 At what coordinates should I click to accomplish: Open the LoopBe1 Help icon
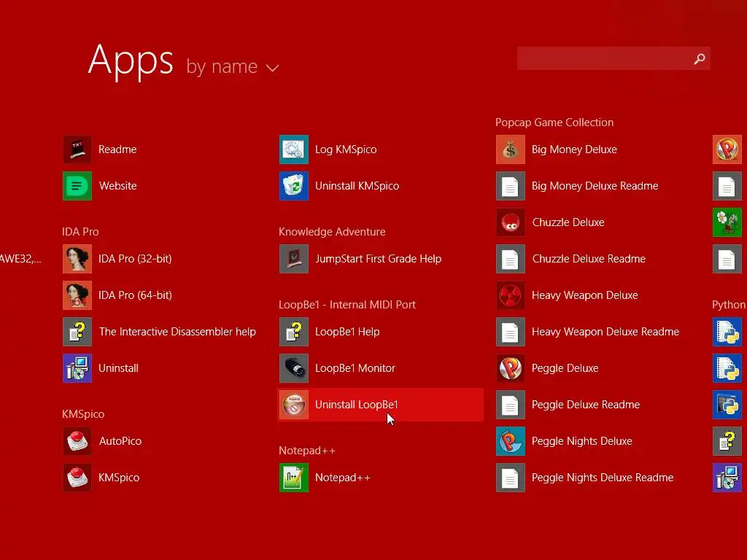pyautogui.click(x=294, y=332)
